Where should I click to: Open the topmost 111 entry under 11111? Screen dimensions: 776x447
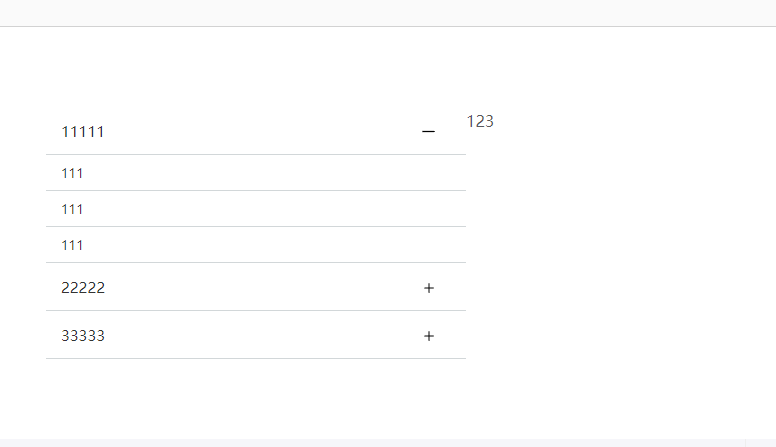pyautogui.click(x=72, y=173)
